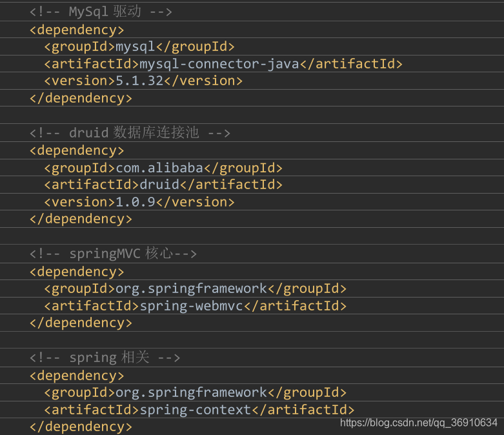
Task: Select the version 1.0.9 line
Action: coord(139,202)
